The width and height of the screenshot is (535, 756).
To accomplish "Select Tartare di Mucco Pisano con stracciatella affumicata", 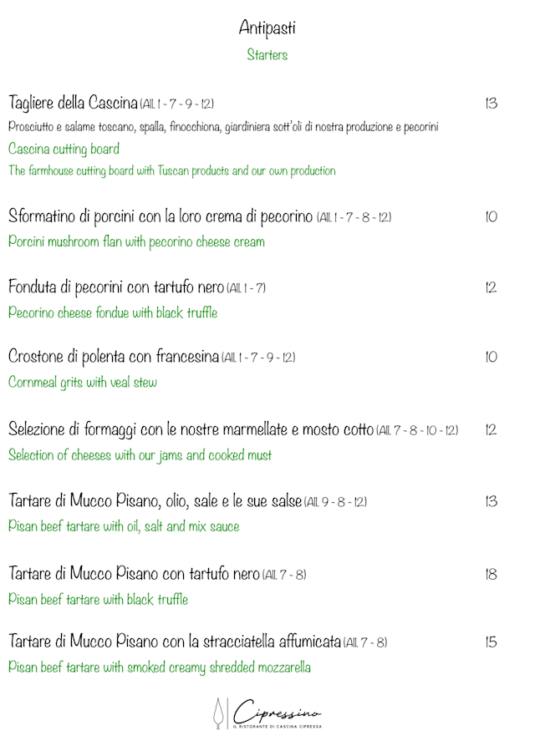I will [x=175, y=642].
